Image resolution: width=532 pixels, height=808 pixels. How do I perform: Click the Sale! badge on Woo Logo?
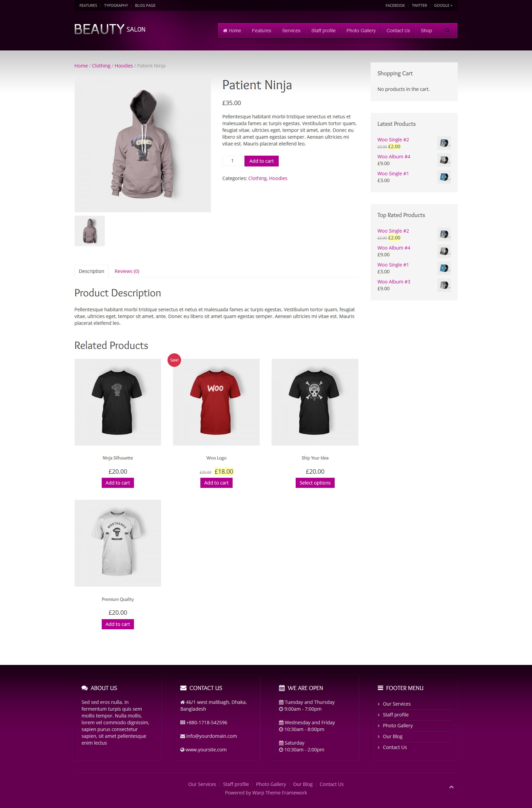pyautogui.click(x=174, y=360)
